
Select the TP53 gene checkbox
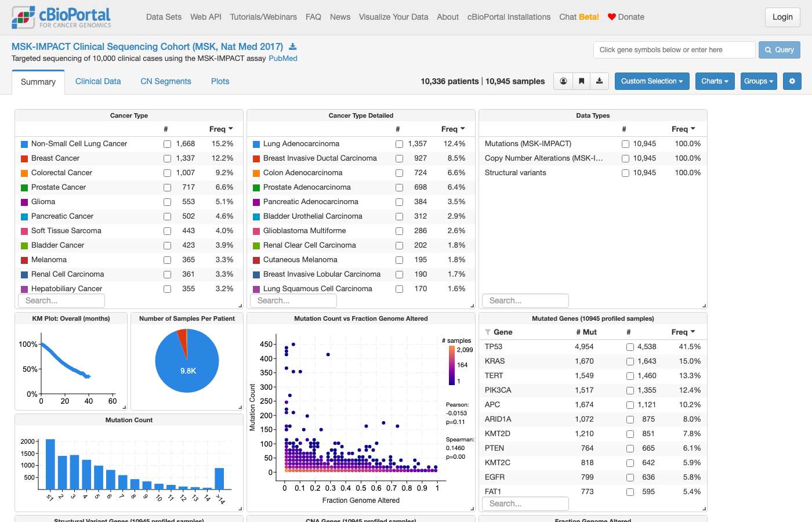(630, 347)
